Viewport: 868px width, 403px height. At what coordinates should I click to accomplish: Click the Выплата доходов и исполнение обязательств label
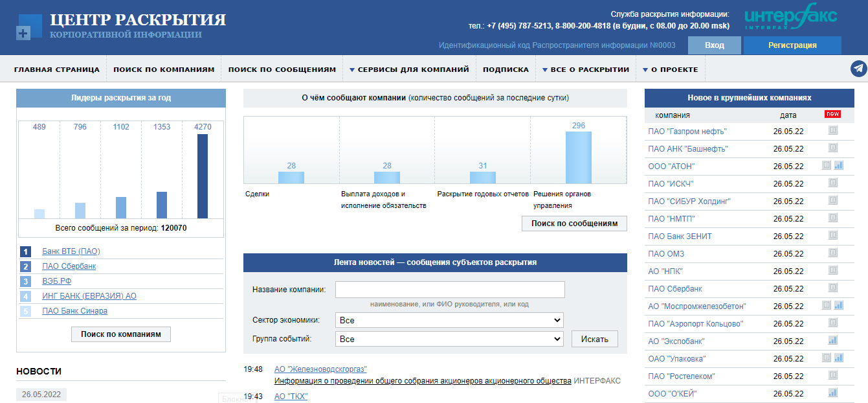click(384, 200)
